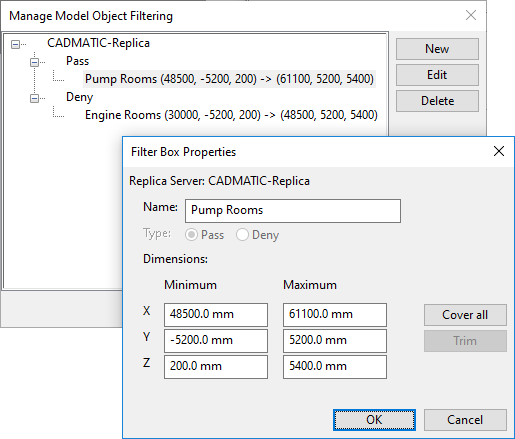Click the Cover all button
515x439 pixels.
coord(465,315)
